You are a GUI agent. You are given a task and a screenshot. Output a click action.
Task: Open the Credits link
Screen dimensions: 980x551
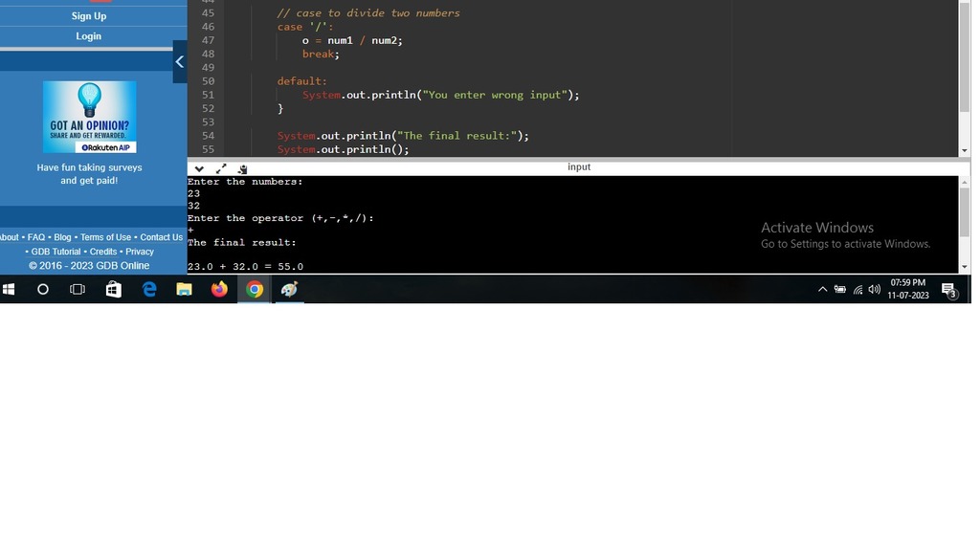coord(103,252)
